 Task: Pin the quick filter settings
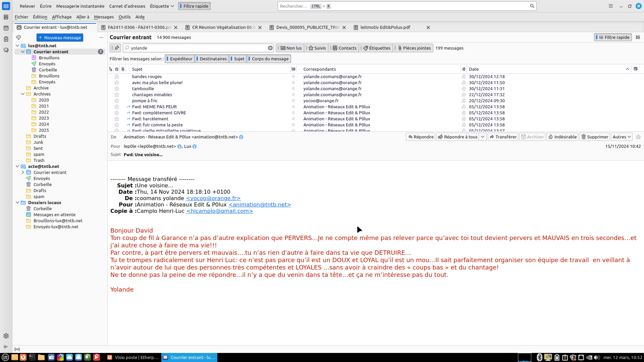coord(116,48)
